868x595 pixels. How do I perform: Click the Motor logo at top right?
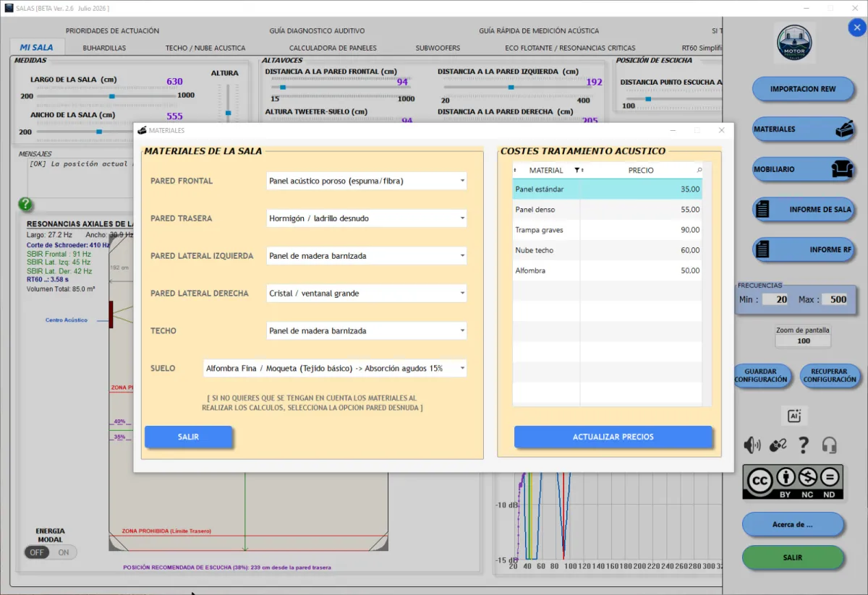(795, 43)
